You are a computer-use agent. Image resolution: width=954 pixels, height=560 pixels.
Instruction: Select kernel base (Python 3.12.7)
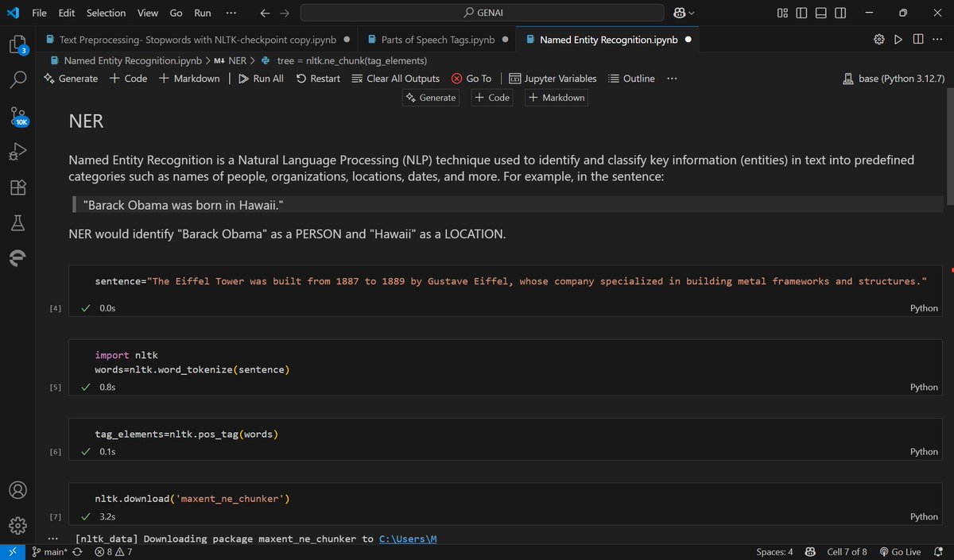894,78
